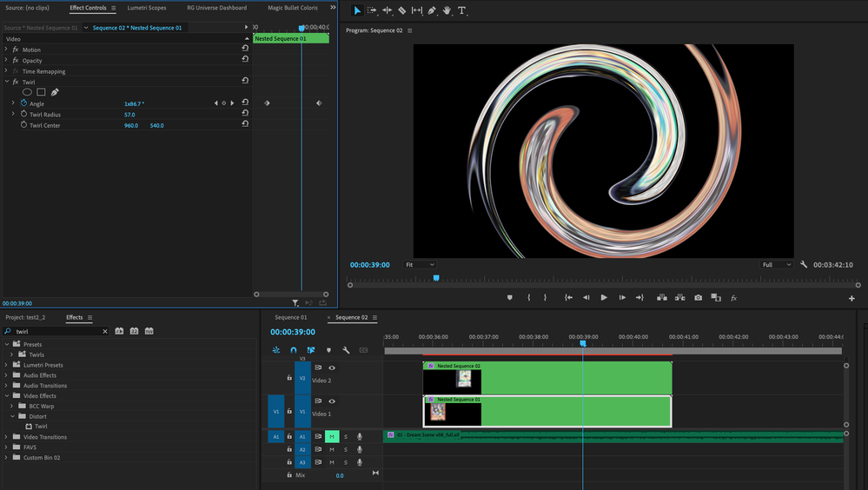This screenshot has height=490, width=868.
Task: Expand the Lumetri Presets folder
Action: tap(6, 365)
